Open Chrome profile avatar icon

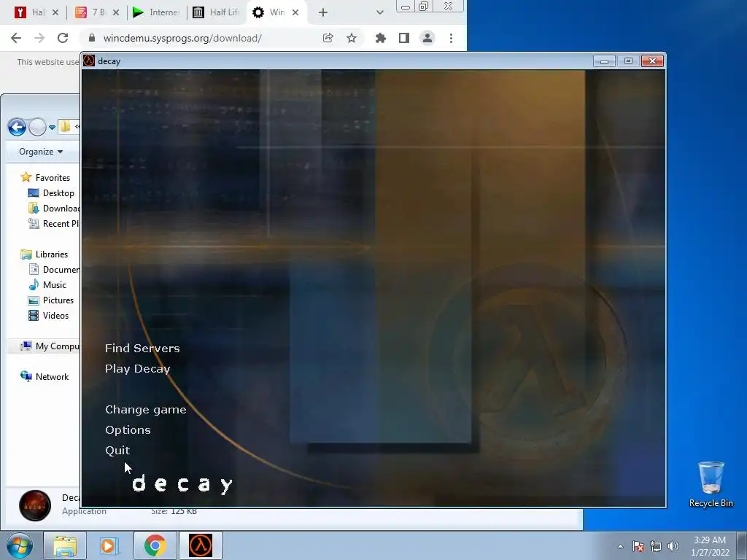pyautogui.click(x=427, y=38)
